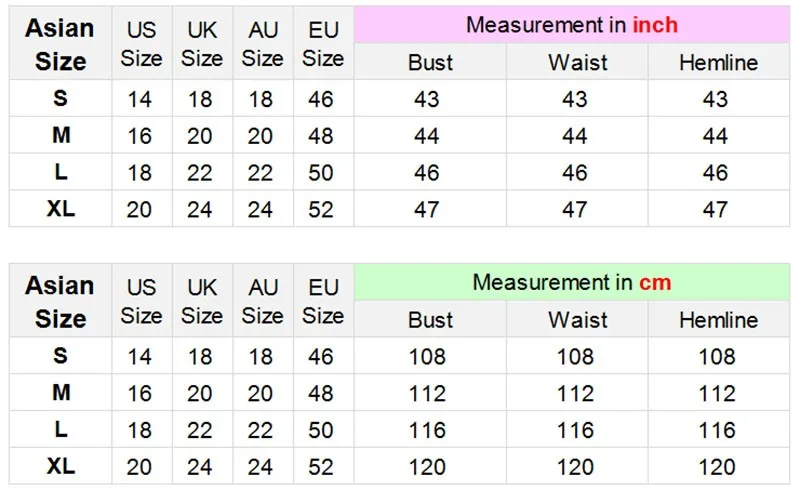
Task: Click the Waist column header in the inch table
Action: point(577,63)
